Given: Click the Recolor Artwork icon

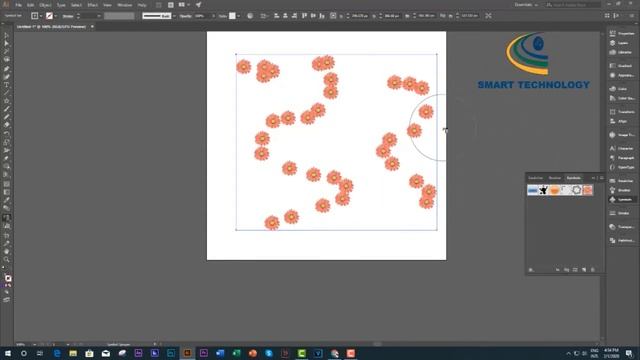Looking at the screenshot, I should pos(250,16).
